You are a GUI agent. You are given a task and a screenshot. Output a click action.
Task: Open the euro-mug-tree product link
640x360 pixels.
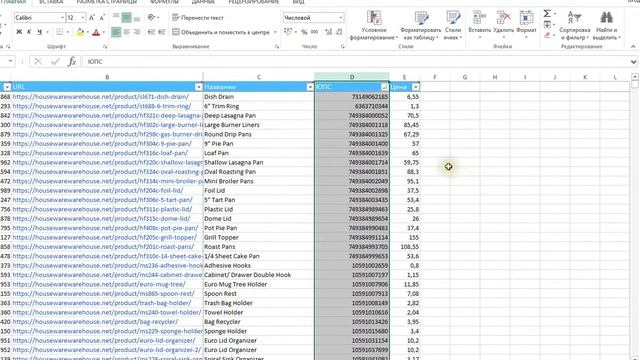click(x=99, y=284)
